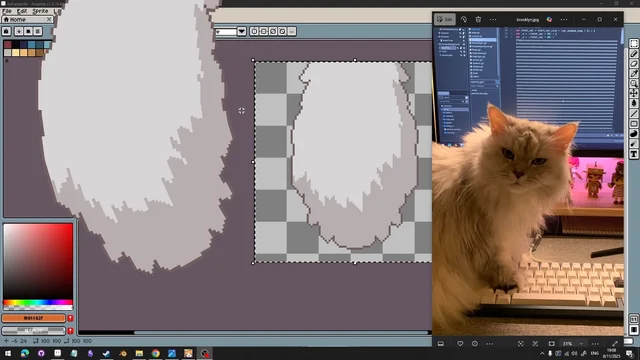Viewport: 640px width, 360px height.
Task: Click the fourth round button in context bar
Action: [282, 31]
